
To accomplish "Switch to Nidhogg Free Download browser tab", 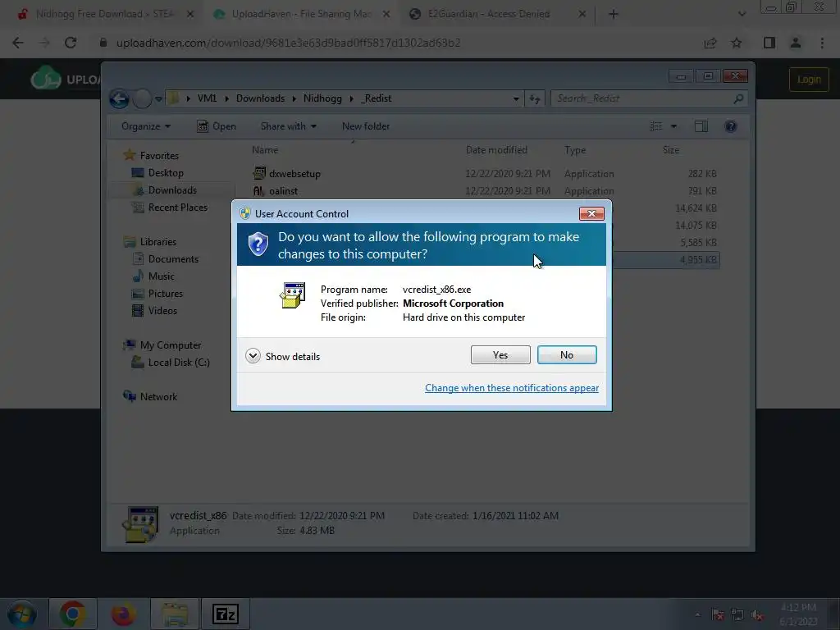I will click(104, 14).
